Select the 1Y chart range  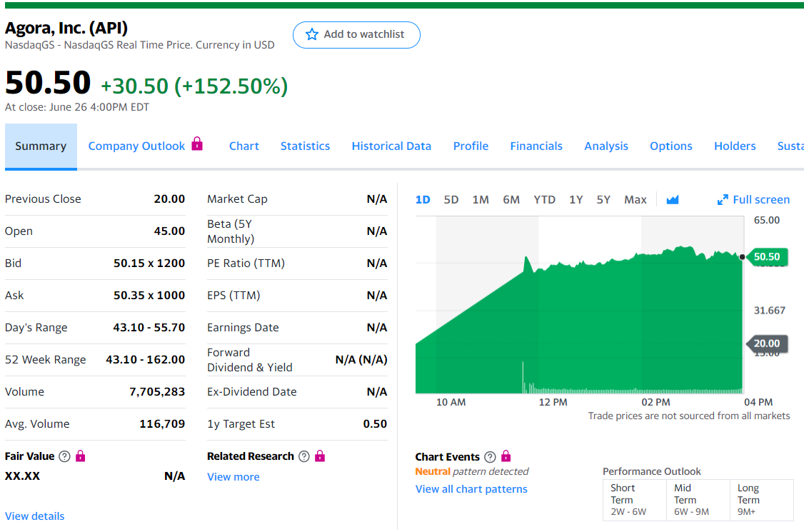pos(576,199)
